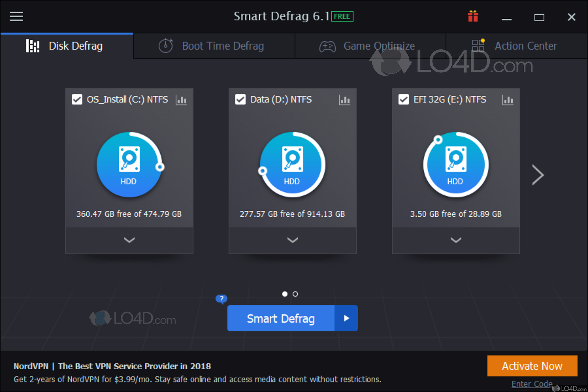
Task: Switch to the Game Optimize tab
Action: pyautogui.click(x=370, y=46)
